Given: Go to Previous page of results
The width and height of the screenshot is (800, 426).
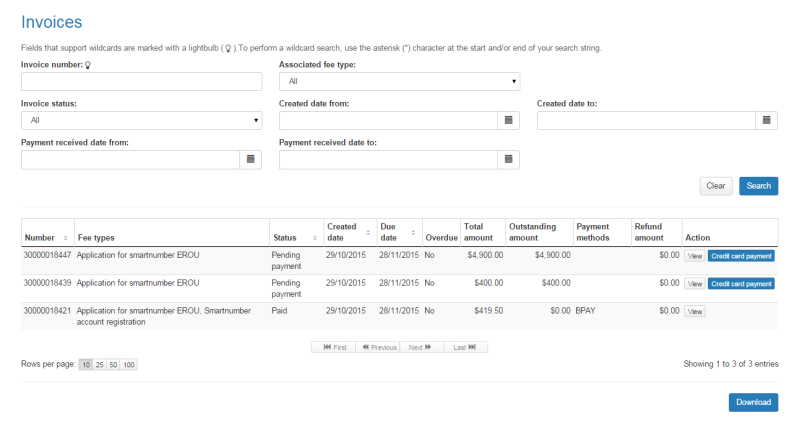Looking at the screenshot, I should coord(378,347).
